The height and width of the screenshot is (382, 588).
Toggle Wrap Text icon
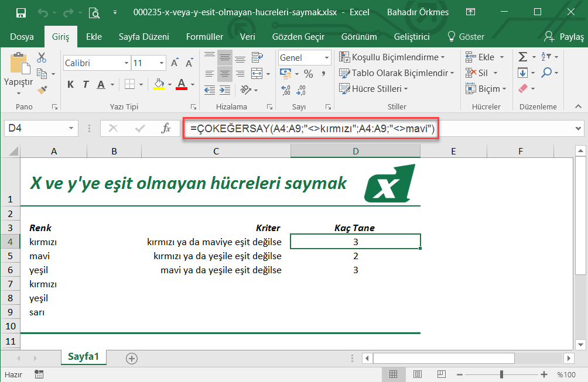pos(257,57)
